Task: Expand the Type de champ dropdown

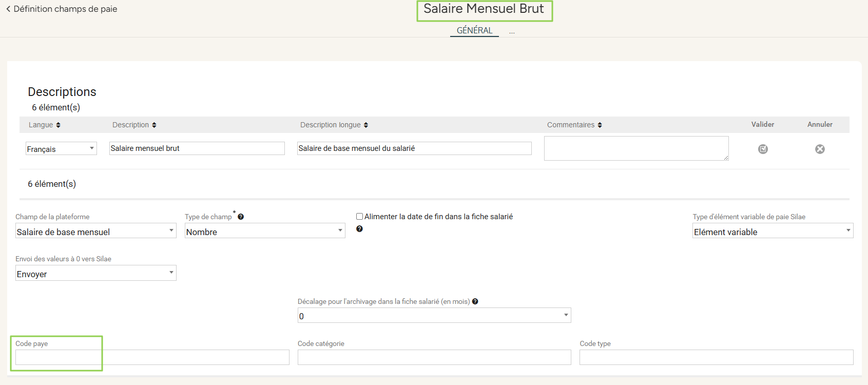Action: pos(265,231)
